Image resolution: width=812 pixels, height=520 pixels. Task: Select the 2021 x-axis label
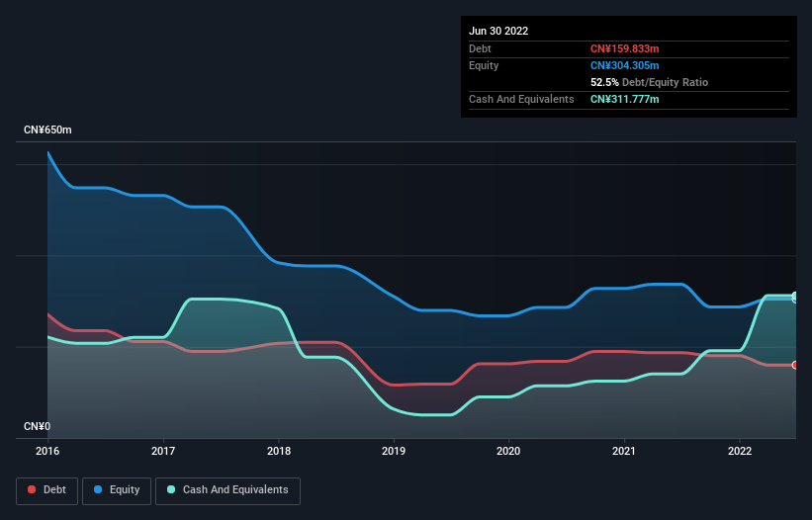coord(624,451)
